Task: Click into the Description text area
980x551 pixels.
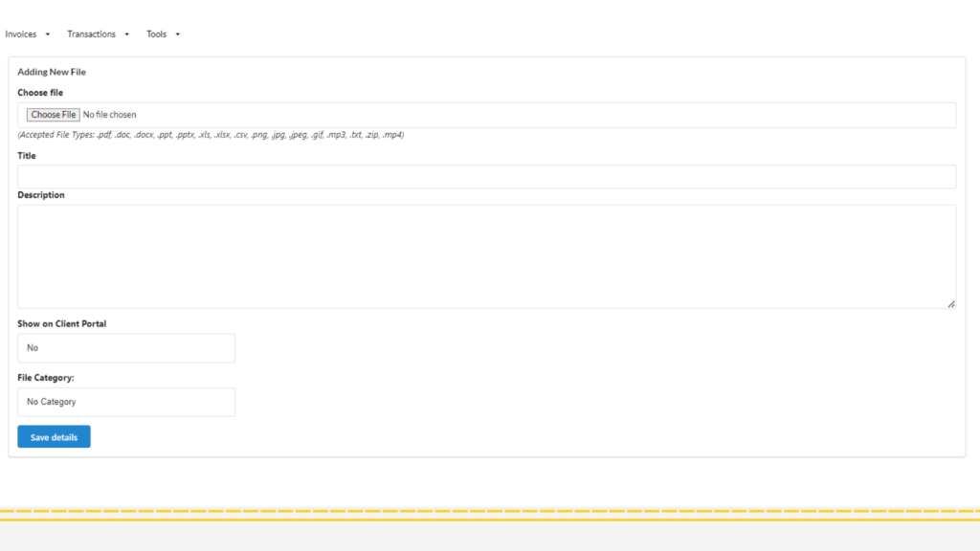Action: point(487,256)
